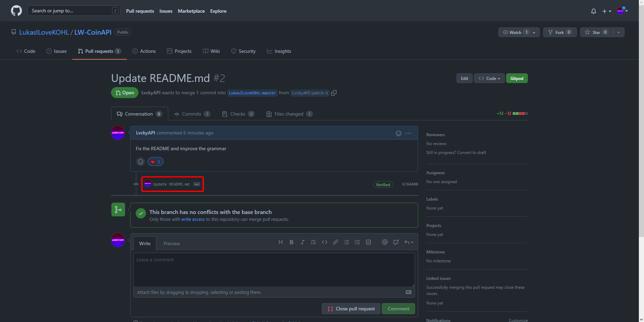Viewport: 644px width, 322px height.
Task: Click the GitHub Octocat logo
Action: [16, 11]
